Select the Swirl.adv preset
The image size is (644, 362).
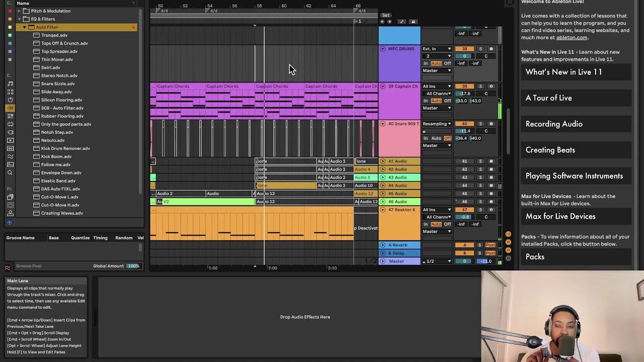pyautogui.click(x=51, y=67)
